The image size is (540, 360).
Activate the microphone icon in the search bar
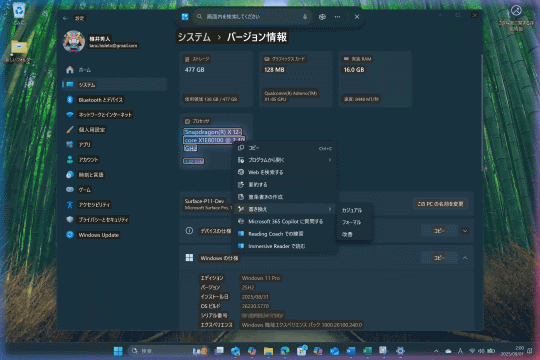(x=305, y=17)
